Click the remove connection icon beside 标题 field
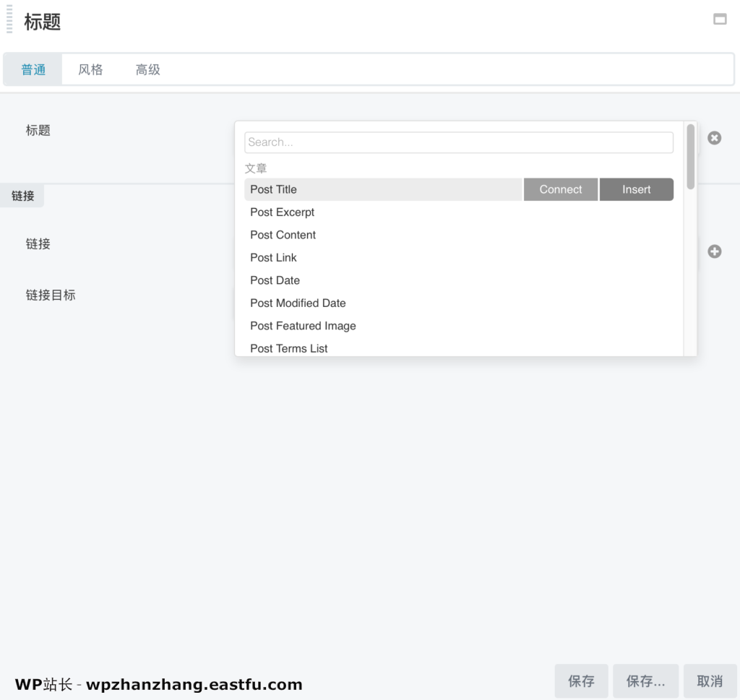This screenshot has width=740, height=700. [x=714, y=138]
